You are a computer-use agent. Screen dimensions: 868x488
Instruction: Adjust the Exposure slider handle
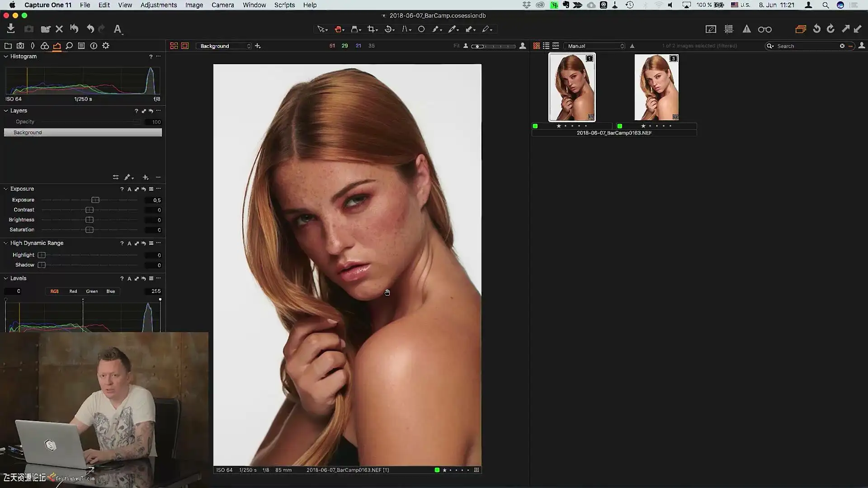(95, 200)
